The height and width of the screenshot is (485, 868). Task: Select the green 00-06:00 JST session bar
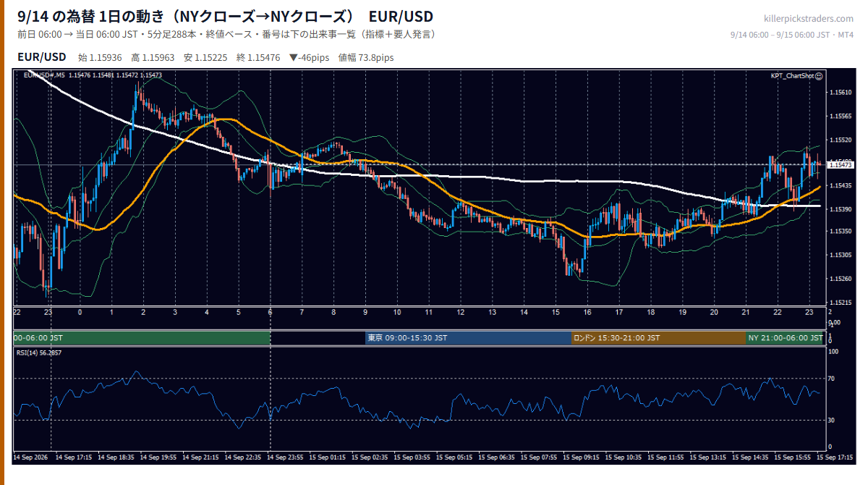click(142, 338)
